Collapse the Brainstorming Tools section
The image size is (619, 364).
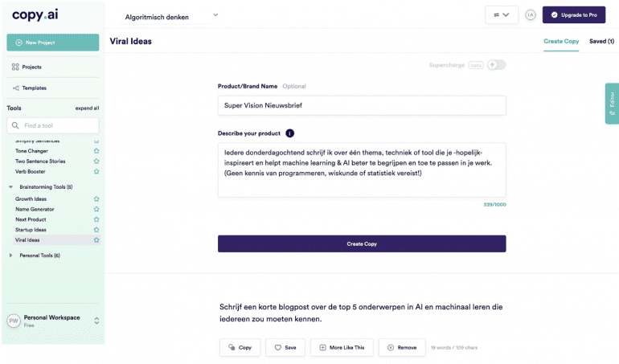[10, 186]
